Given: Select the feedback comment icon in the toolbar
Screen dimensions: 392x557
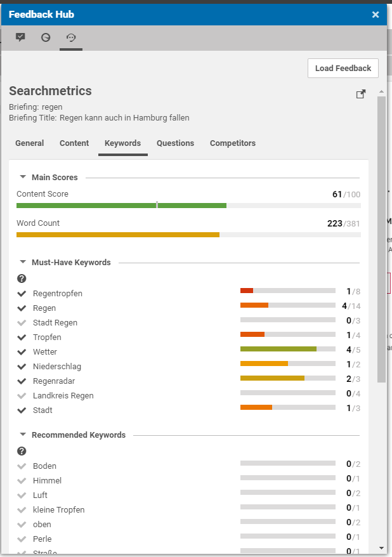Looking at the screenshot, I should [x=20, y=37].
